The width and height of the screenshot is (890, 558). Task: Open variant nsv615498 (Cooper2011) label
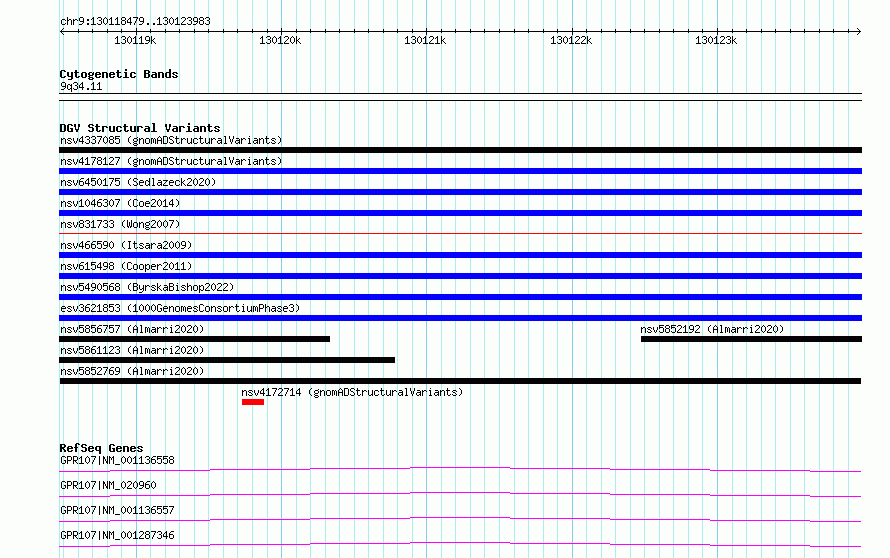click(126, 266)
